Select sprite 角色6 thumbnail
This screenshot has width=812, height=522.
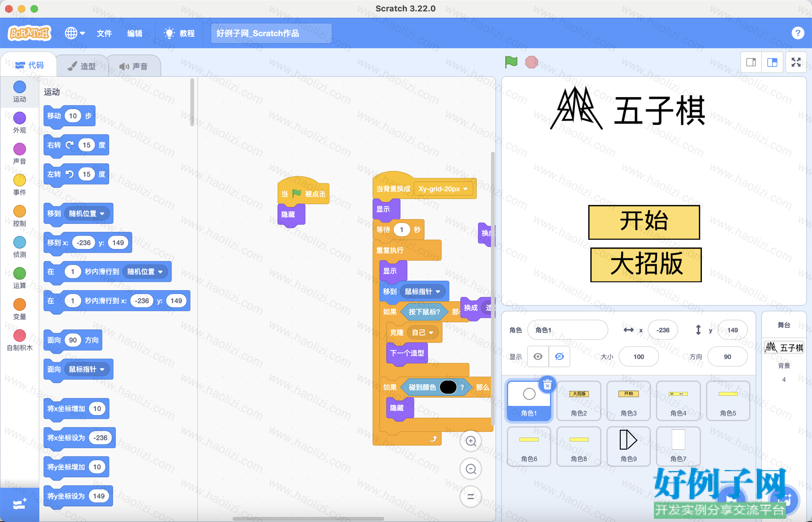point(529,446)
